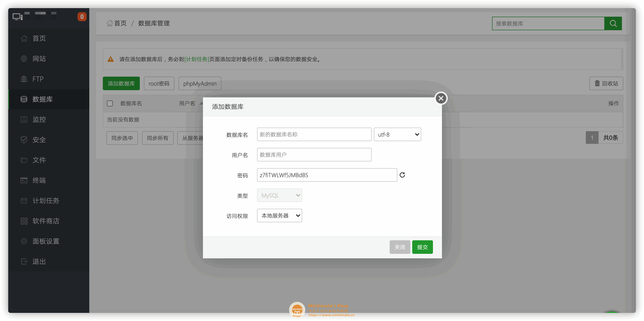Click the 当前没有数据 empty row text
This screenshot has width=644, height=321.
tap(123, 120)
